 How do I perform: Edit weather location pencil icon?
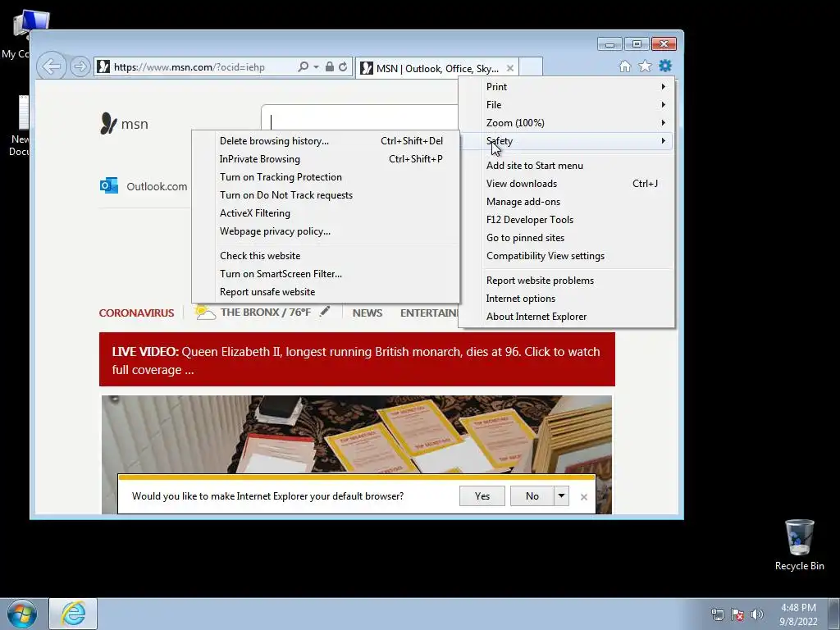click(x=325, y=311)
